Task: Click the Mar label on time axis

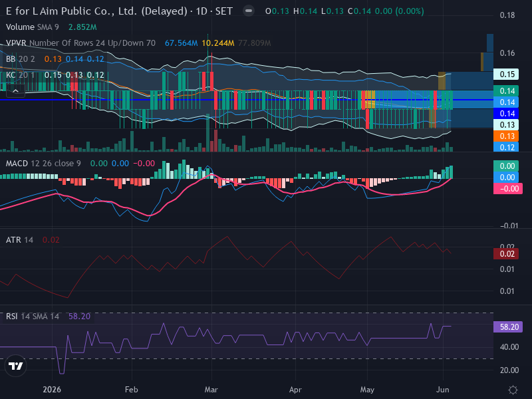Action: pyautogui.click(x=211, y=390)
